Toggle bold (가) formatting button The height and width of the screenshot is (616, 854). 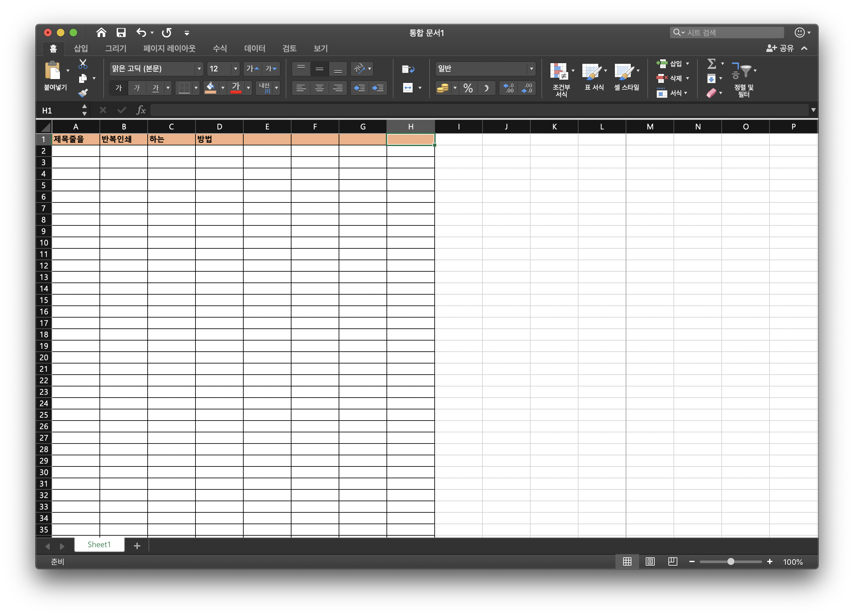coord(119,88)
